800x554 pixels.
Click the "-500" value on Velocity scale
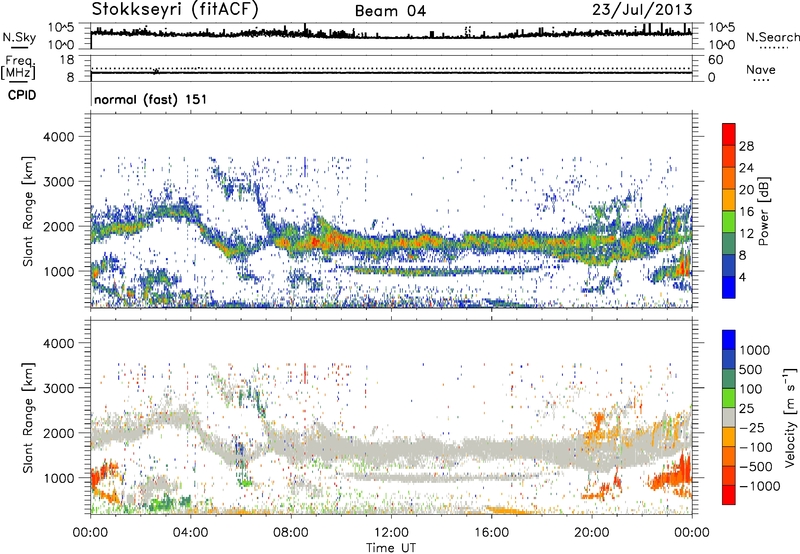tap(756, 466)
